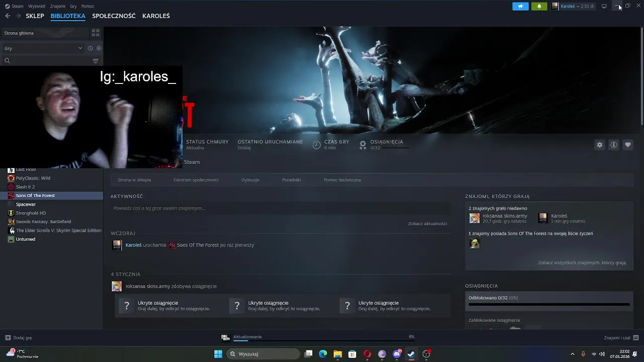The height and width of the screenshot is (362, 644).
Task: Sort library by recent activity clock icon
Action: coord(90,48)
